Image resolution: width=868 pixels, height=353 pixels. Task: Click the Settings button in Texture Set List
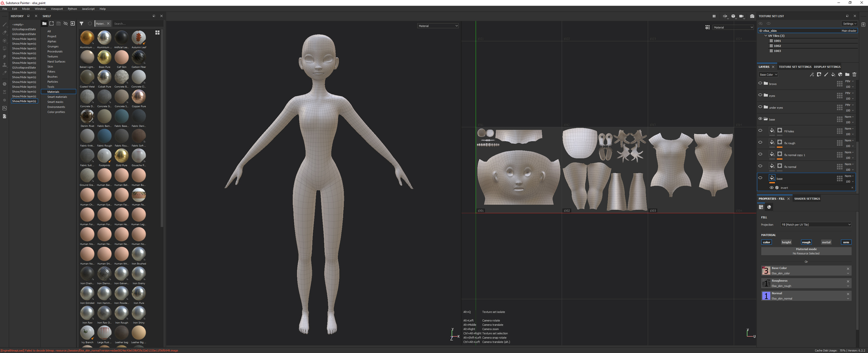click(849, 24)
